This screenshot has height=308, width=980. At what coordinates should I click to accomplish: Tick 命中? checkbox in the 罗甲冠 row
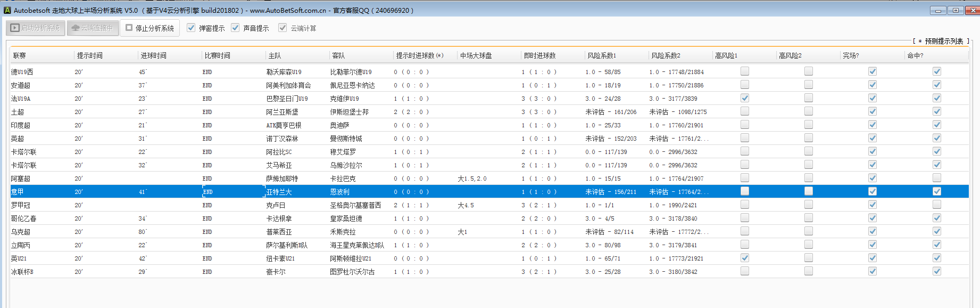coord(937,205)
